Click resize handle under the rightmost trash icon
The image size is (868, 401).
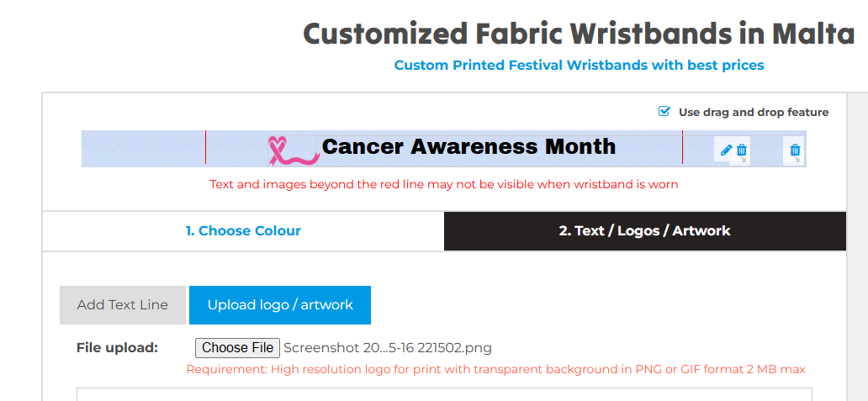[x=799, y=160]
